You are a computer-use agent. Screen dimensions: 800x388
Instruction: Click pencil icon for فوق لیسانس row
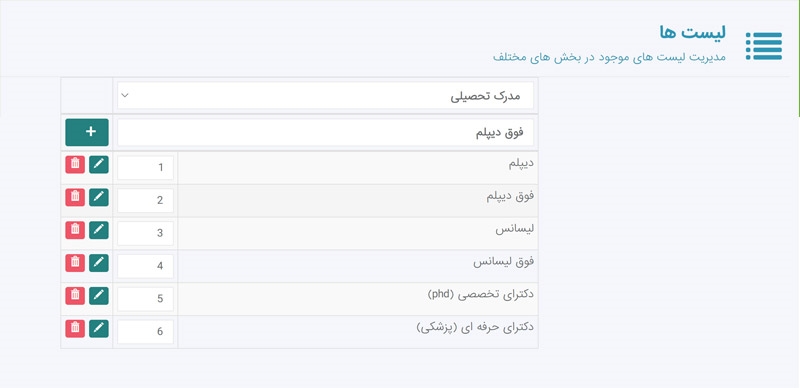(x=98, y=263)
